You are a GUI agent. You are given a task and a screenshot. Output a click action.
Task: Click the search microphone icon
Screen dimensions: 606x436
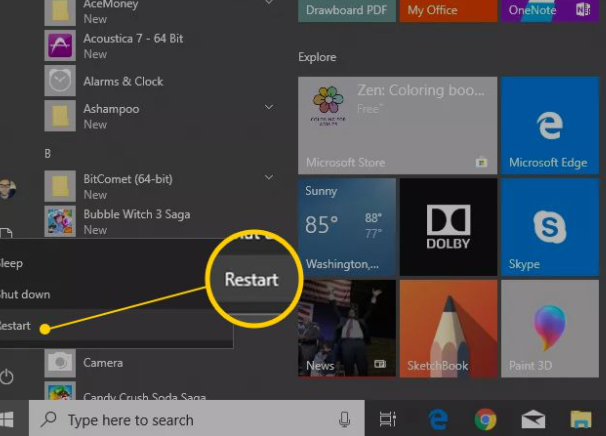pos(344,420)
